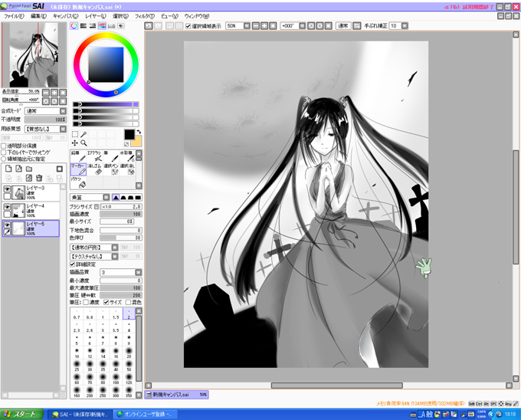Image resolution: width=521 pixels, height=420 pixels.
Task: Enable 筆圧 混色 checkbox
Action: (x=128, y=303)
